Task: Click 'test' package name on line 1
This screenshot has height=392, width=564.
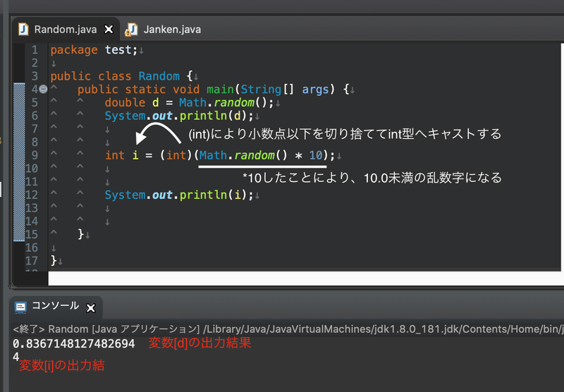Action: click(x=118, y=50)
